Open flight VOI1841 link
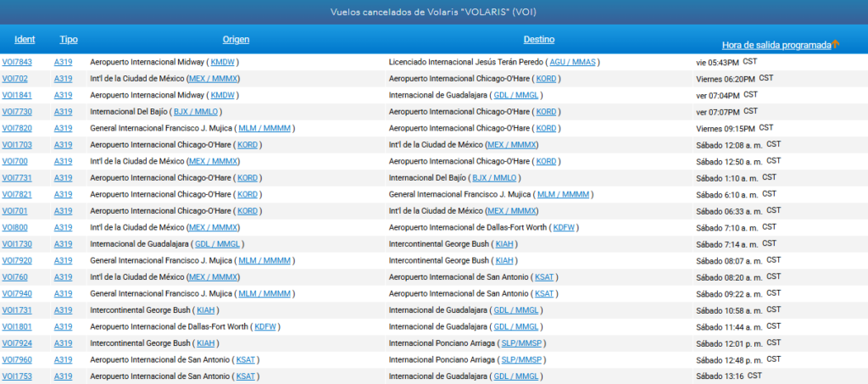Screen dimensions: 868x384 [17, 95]
